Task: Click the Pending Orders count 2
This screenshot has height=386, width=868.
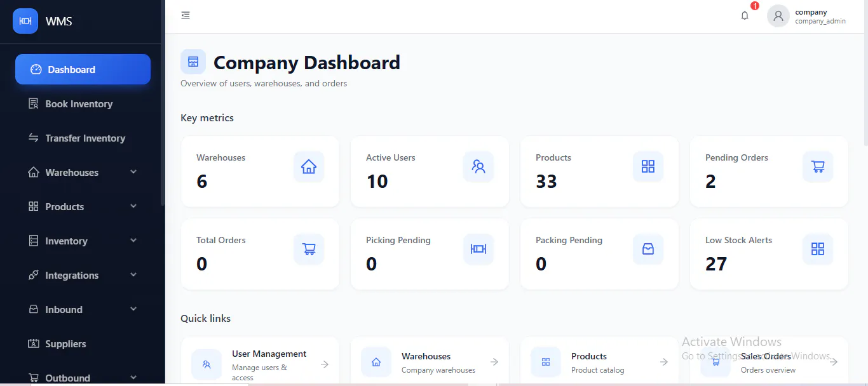Action: coord(710,182)
